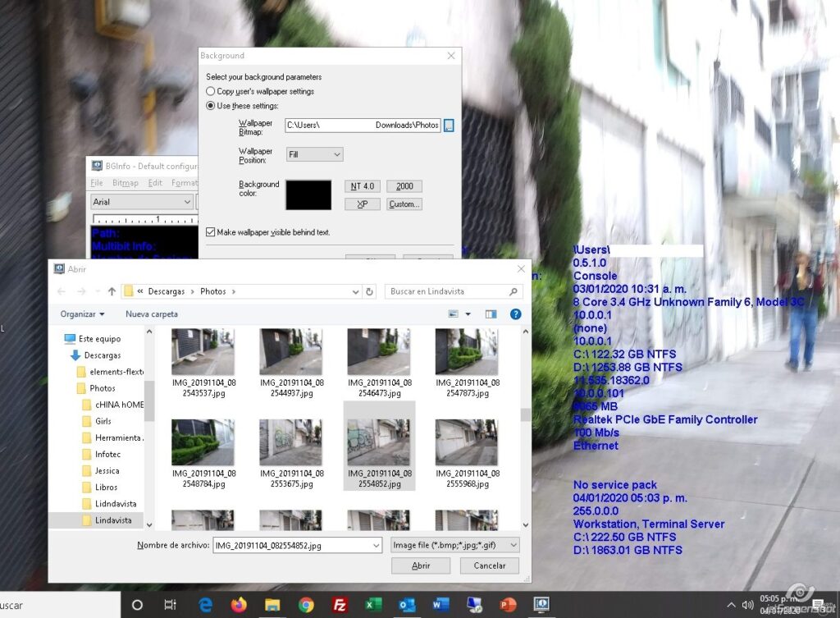Viewport: 840px width, 618px height.
Task: Open the Edit menu in BGInfo
Action: 155,183
